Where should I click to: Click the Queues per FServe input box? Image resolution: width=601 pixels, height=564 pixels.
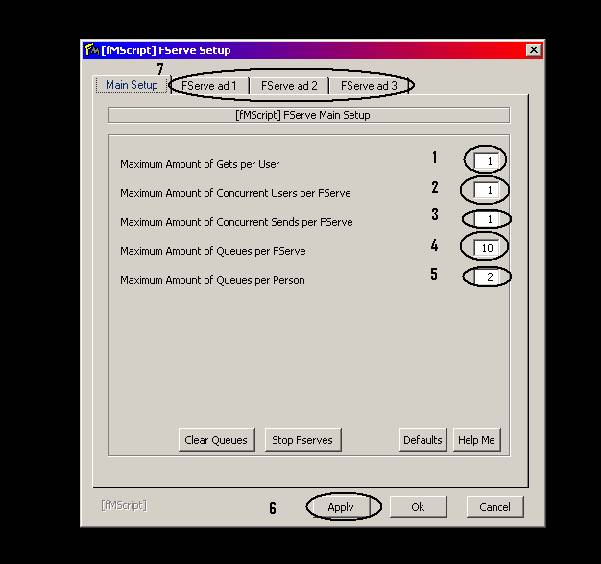point(486,246)
